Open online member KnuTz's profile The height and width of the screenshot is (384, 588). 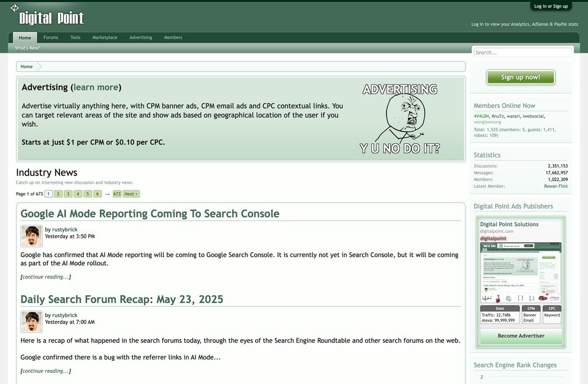tap(497, 116)
